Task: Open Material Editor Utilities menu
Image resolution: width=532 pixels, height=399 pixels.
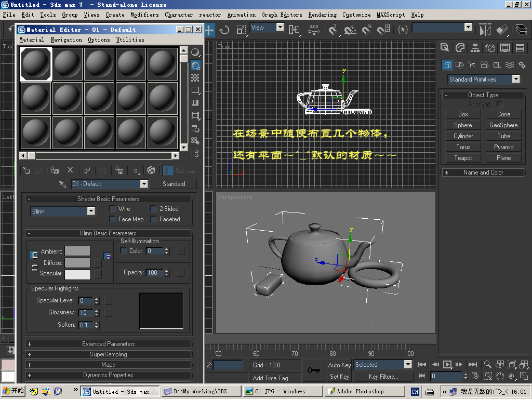Action: 130,39
